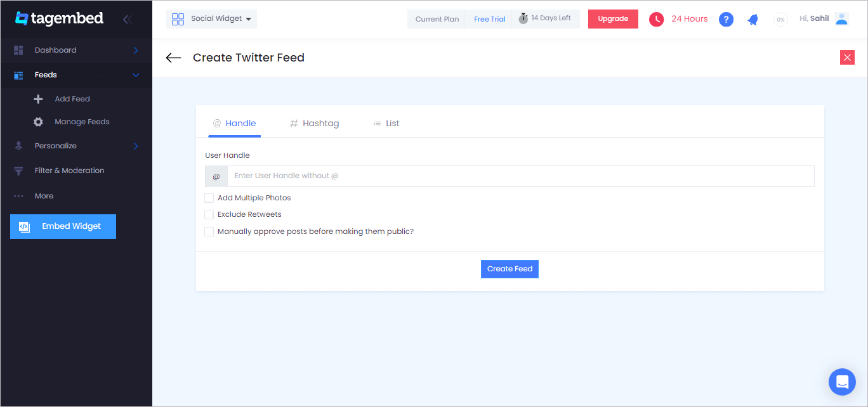Click the red Upgrade button
The width and height of the screenshot is (868, 407).
point(613,19)
